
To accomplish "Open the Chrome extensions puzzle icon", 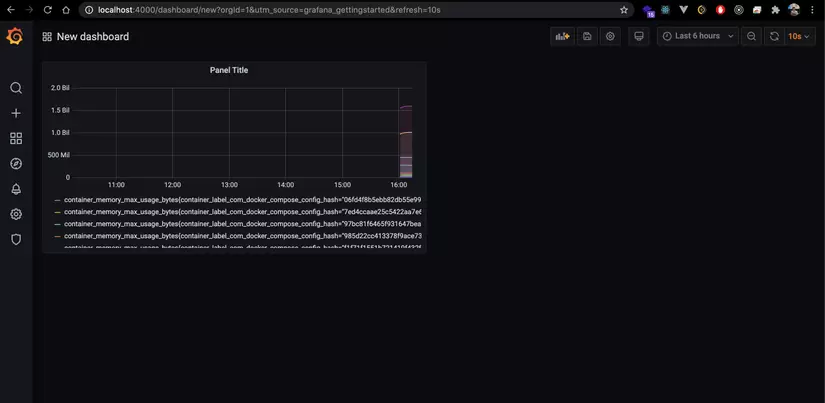I will pyautogui.click(x=775, y=9).
